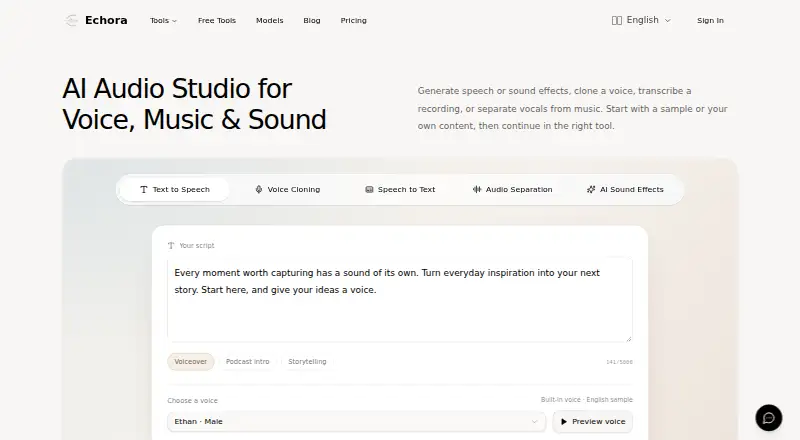Screen dimensions: 800x440
Task: Click the 141/5000 character counter
Action: [x=619, y=362]
